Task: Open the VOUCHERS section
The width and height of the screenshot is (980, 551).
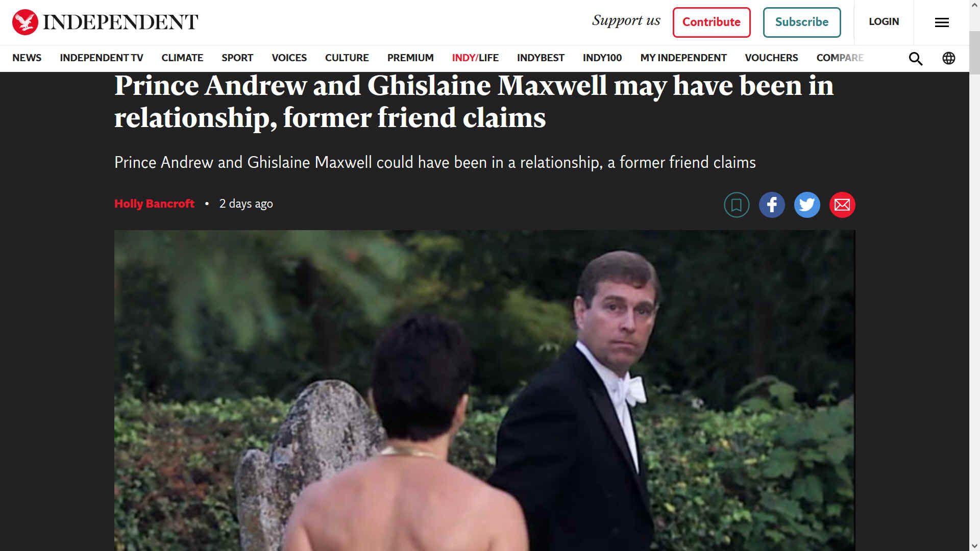Action: [x=771, y=58]
